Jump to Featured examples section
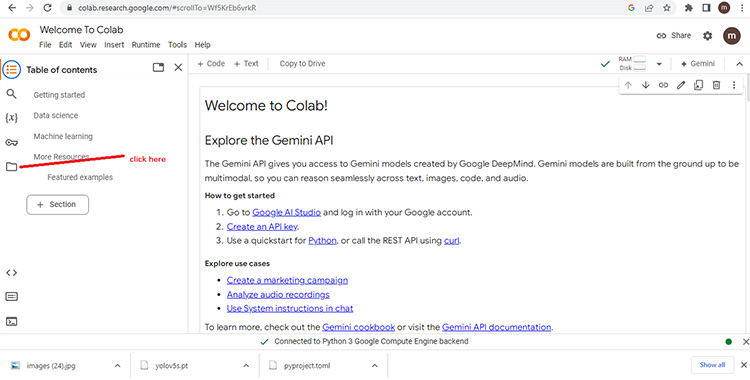750x380 pixels. (80, 177)
